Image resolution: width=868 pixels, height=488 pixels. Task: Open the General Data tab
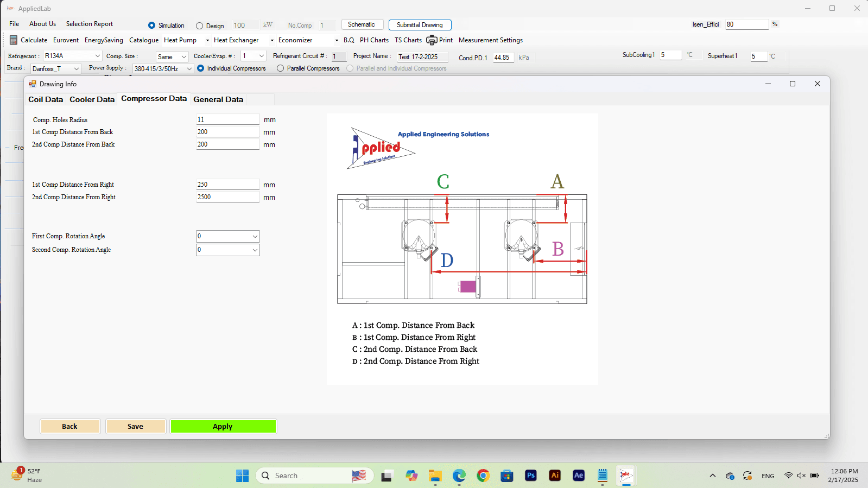[218, 99]
